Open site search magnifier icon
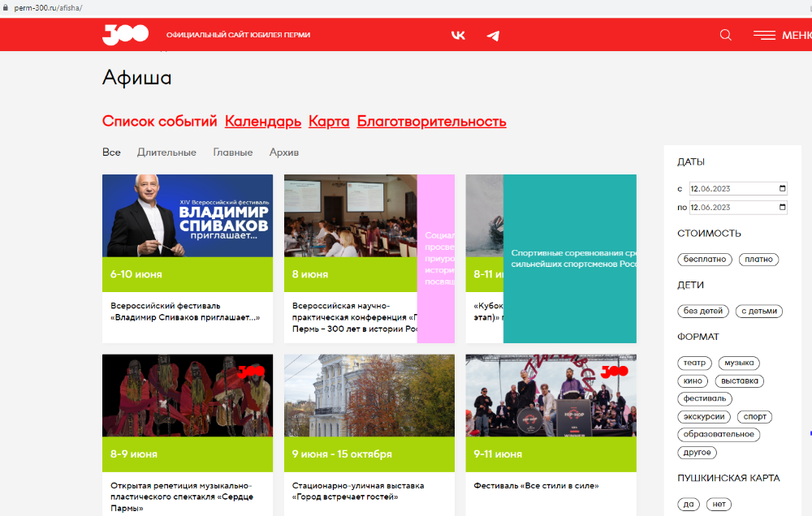This screenshot has width=812, height=516. tap(725, 35)
